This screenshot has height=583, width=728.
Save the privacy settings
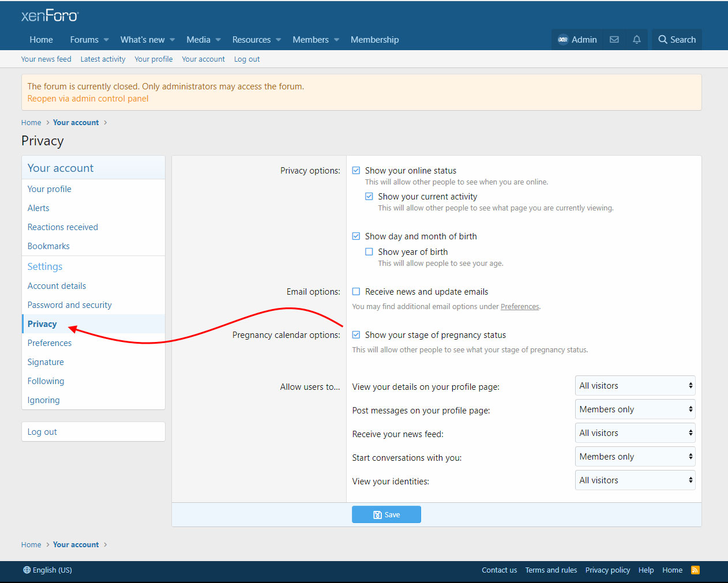click(386, 514)
